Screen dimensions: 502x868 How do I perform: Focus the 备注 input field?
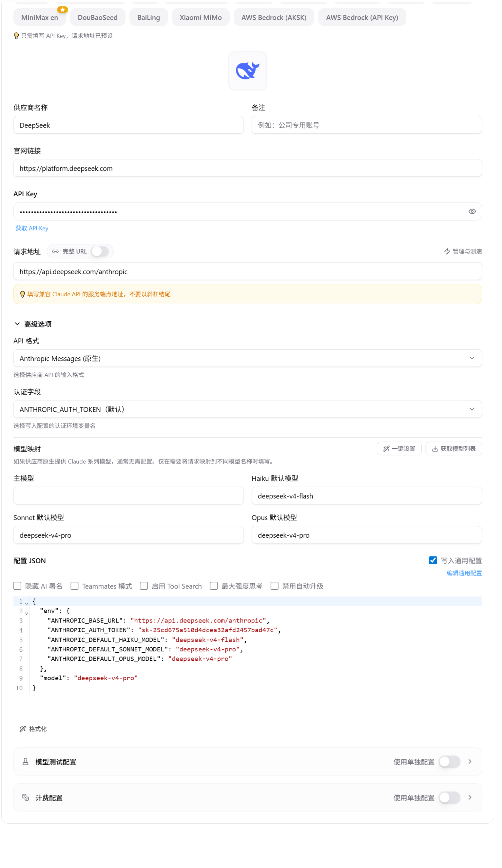[x=367, y=125]
